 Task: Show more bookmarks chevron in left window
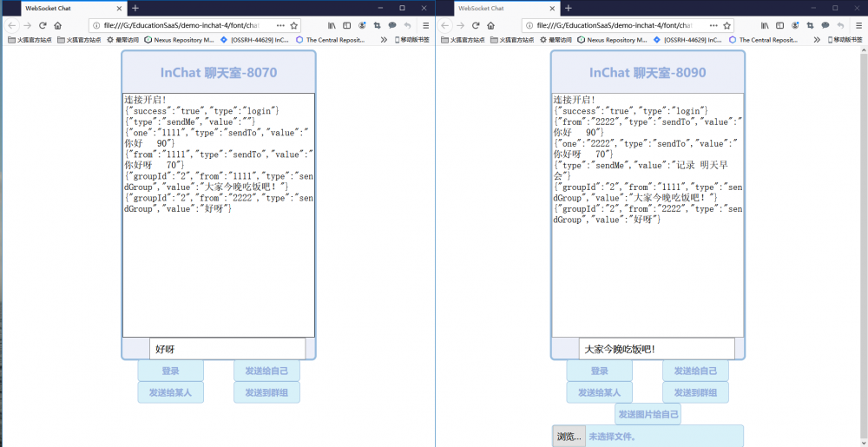click(384, 40)
